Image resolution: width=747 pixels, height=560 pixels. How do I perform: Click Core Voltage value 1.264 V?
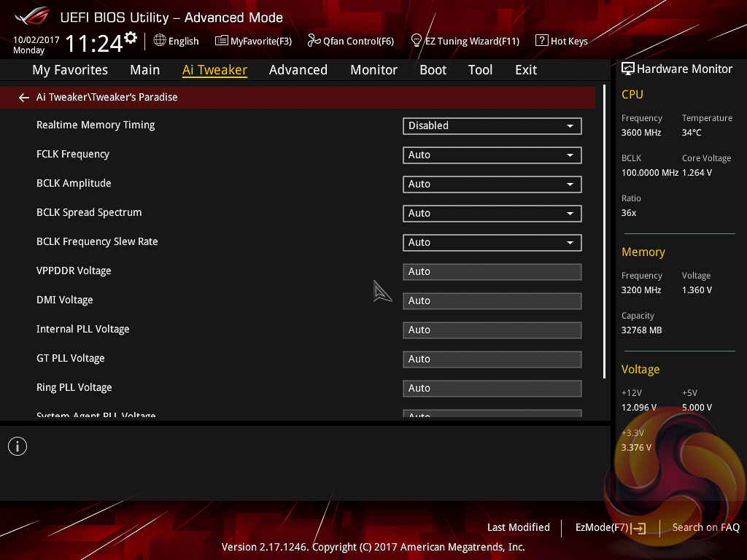[x=697, y=172]
